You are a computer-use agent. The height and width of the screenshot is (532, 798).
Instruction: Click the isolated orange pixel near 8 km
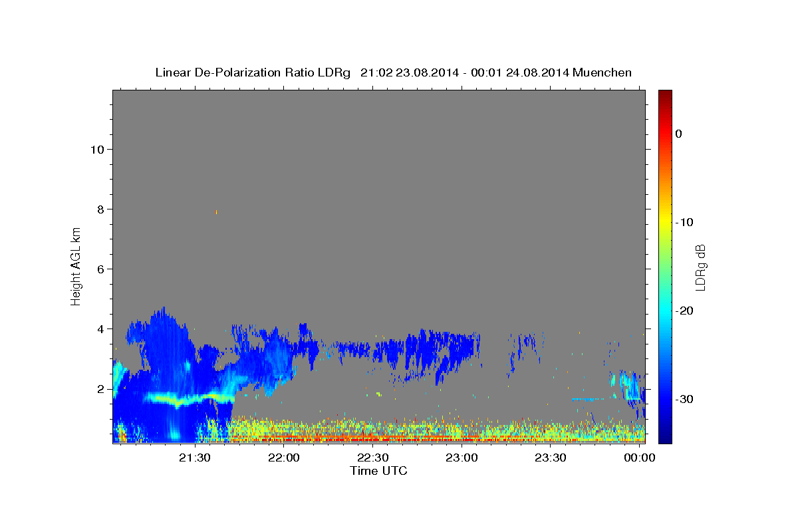216,212
